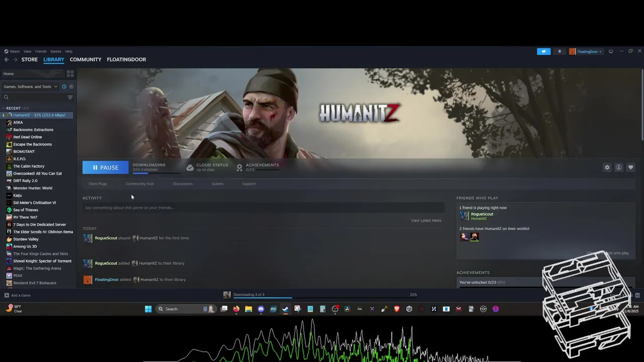Show HumanitZ game info icon
This screenshot has width=644, height=362.
pos(619,167)
